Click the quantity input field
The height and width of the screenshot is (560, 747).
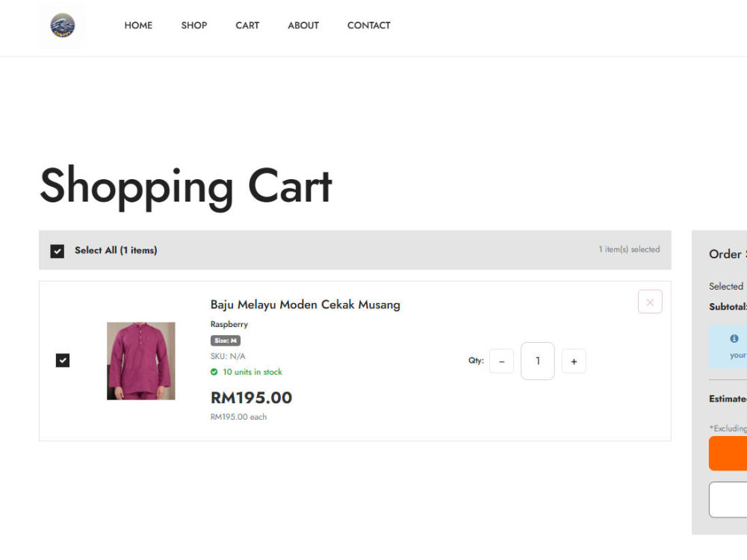pos(537,361)
